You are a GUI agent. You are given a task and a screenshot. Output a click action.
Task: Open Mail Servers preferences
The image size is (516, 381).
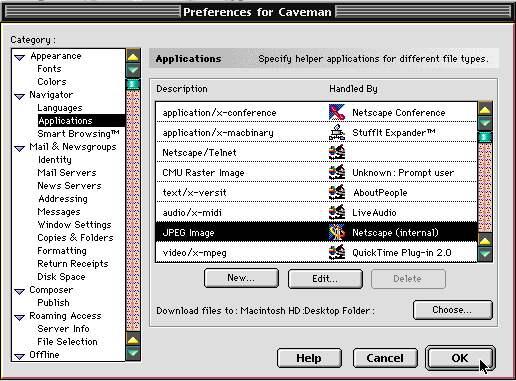coord(67,173)
